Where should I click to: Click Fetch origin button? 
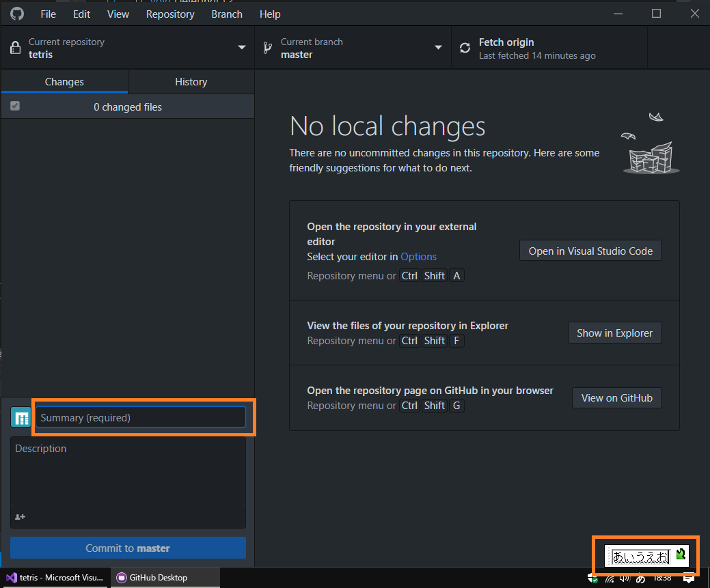[x=549, y=48]
